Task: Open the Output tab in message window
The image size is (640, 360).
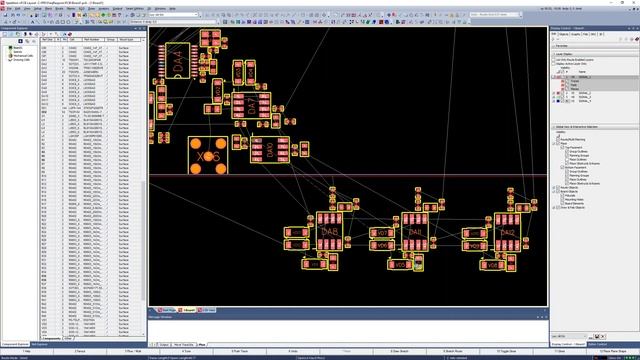Action: 164,345
